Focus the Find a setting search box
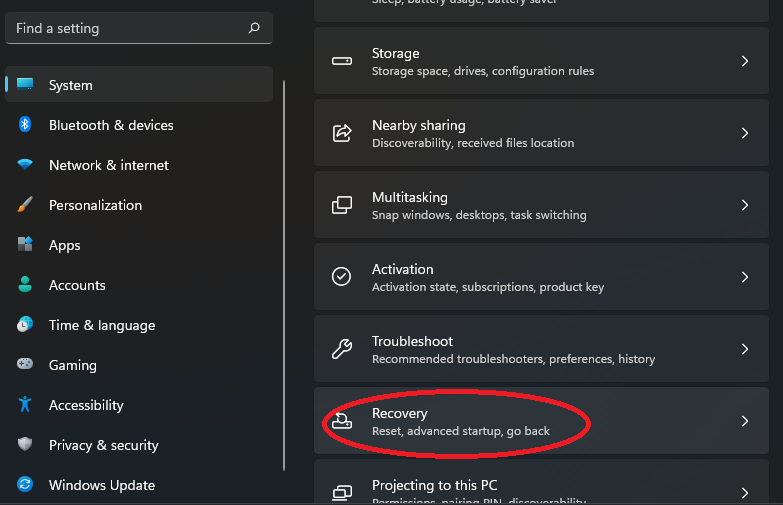The image size is (783, 505). point(139,28)
